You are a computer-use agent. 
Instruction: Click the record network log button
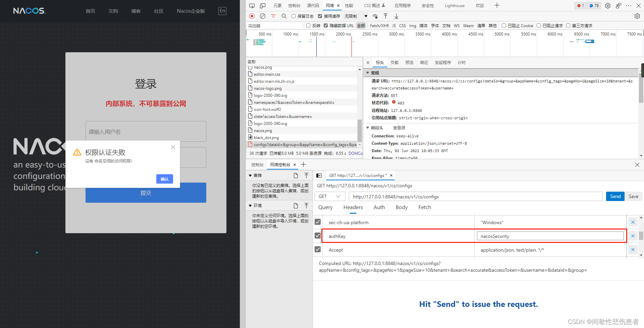tap(252, 16)
